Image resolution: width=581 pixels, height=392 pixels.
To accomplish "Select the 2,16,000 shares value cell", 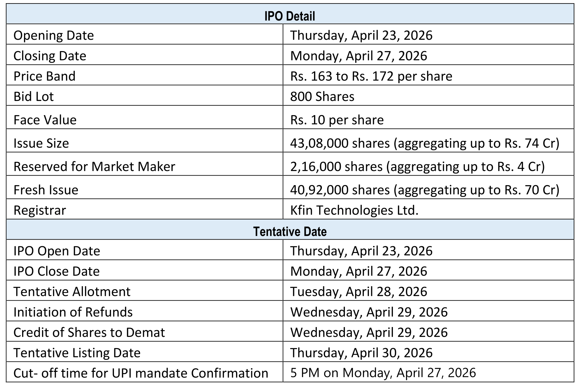I will (417, 167).
